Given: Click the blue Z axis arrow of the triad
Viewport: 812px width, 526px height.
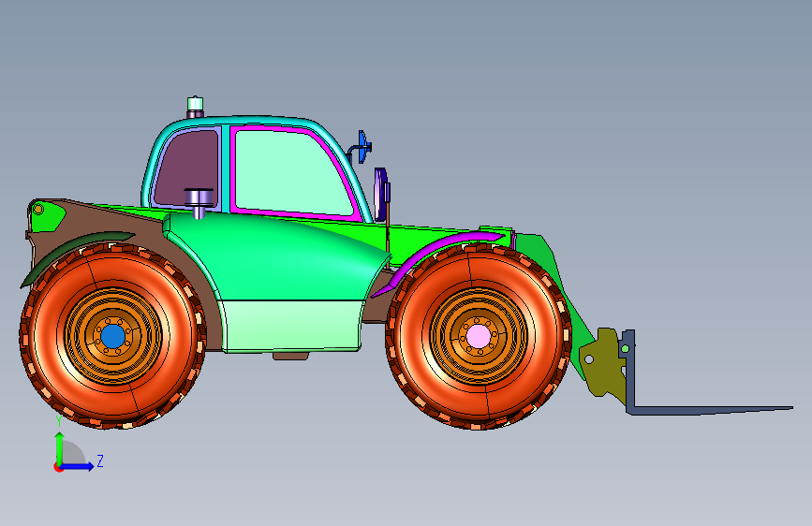Looking at the screenshot, I should tap(78, 466).
